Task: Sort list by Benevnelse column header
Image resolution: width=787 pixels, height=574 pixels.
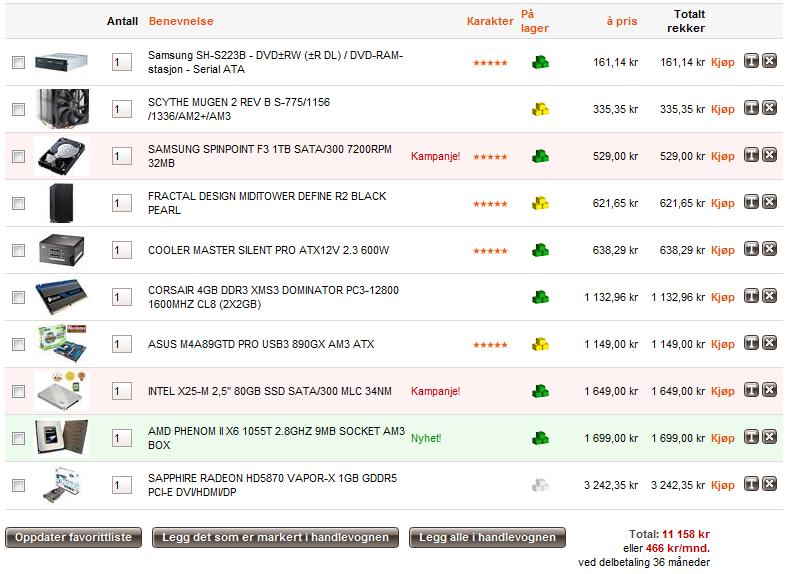Action: [x=181, y=21]
